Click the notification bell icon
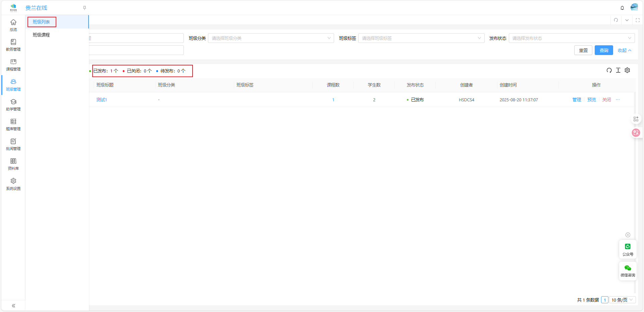 pyautogui.click(x=622, y=8)
